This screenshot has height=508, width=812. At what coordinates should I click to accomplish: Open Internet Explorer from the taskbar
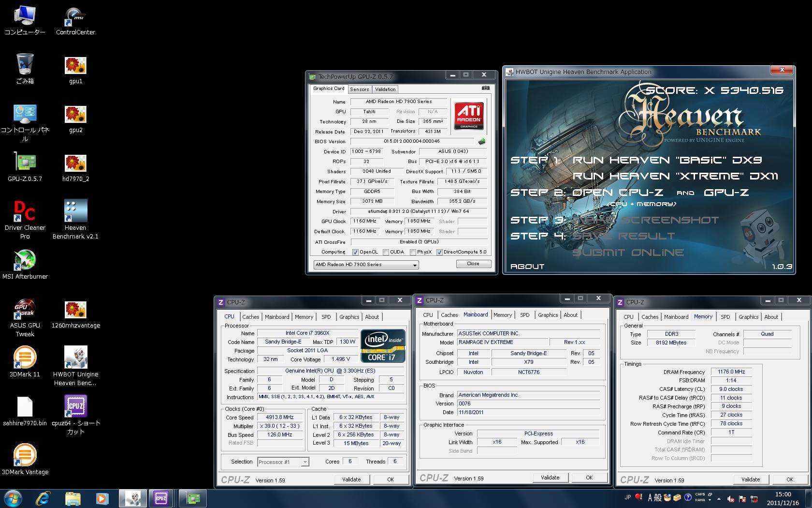[43, 498]
